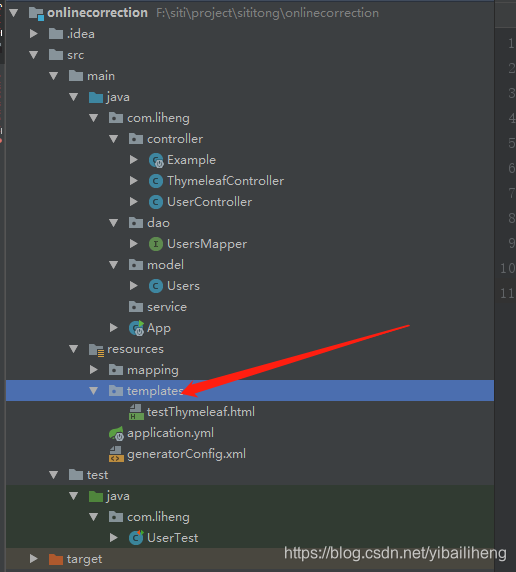Click the templates folder icon

point(116,391)
